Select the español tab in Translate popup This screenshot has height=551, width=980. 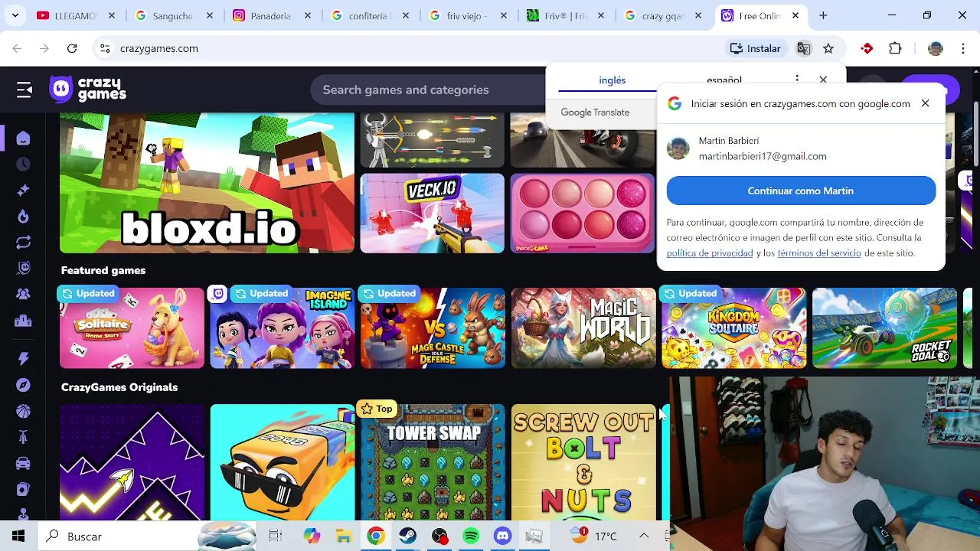click(724, 80)
